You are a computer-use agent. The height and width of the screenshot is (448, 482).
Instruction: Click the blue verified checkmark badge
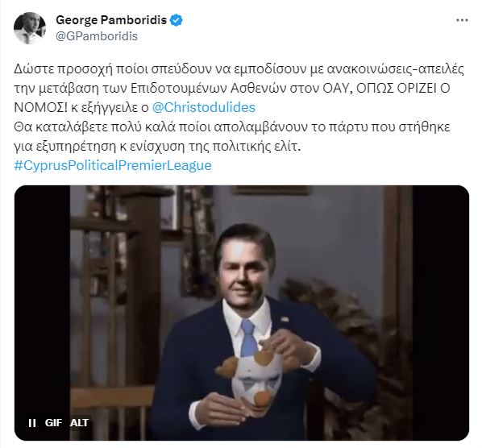[177, 21]
